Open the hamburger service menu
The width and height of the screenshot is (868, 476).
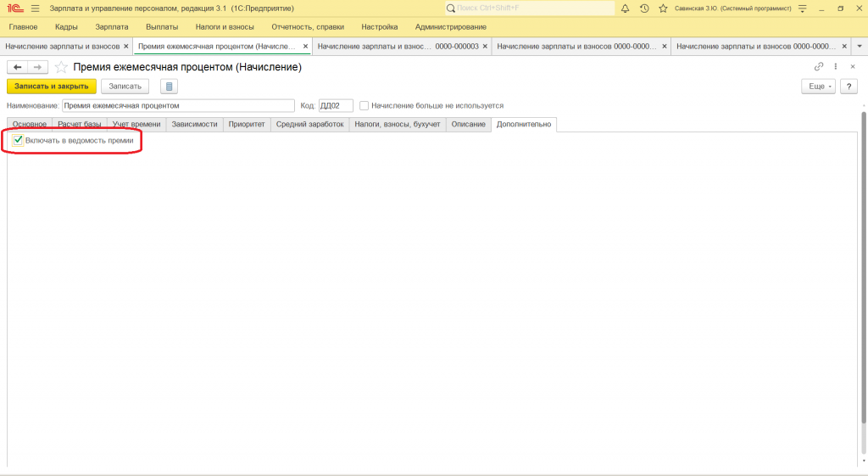[x=36, y=8]
